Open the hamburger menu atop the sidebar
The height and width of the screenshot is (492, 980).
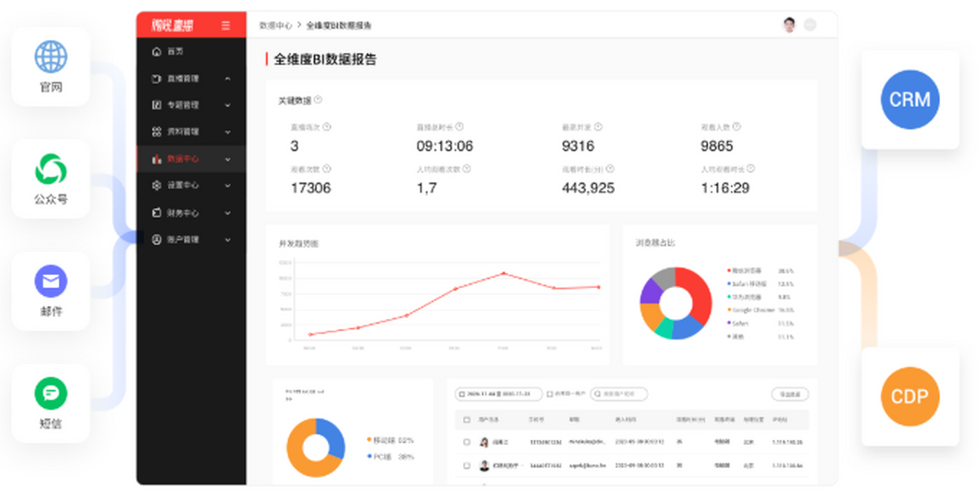(x=226, y=25)
